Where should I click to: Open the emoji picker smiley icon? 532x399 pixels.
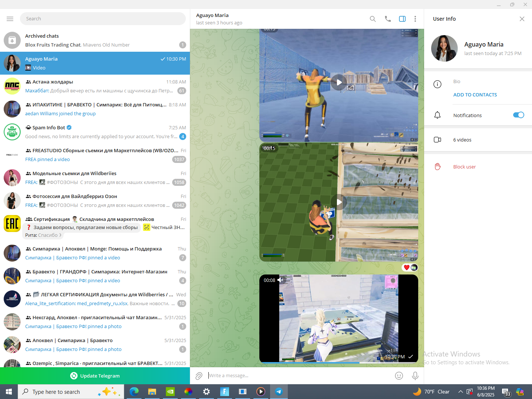pyautogui.click(x=399, y=376)
